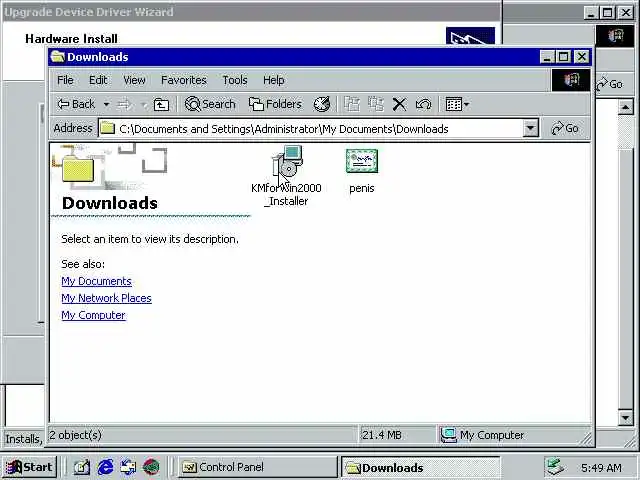Open the Help menu
The image size is (640, 480).
click(x=273, y=80)
